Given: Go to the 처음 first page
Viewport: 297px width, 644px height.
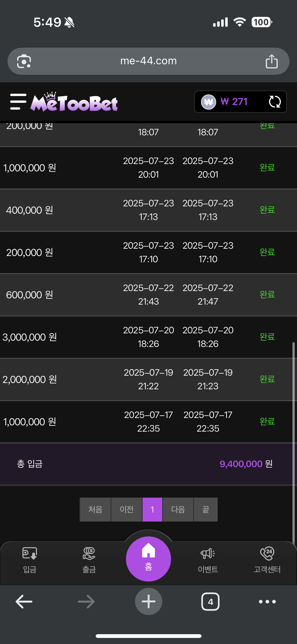Looking at the screenshot, I should 95,509.
